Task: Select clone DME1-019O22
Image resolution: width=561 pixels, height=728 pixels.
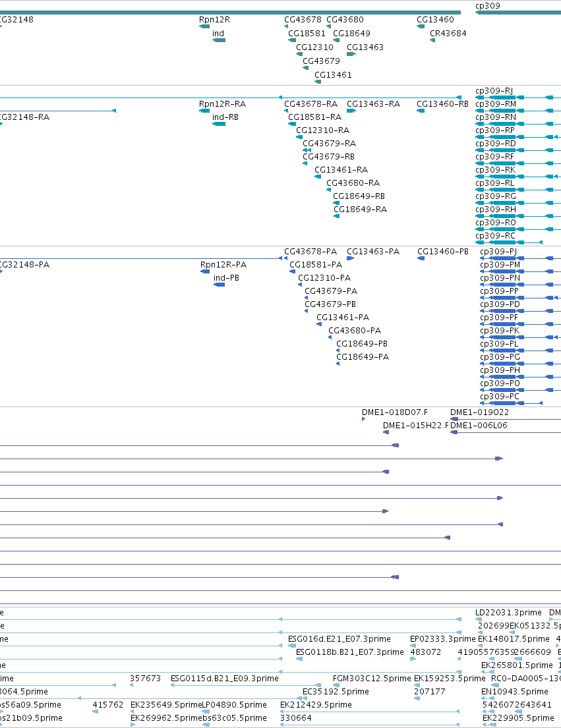Action: pos(479,412)
